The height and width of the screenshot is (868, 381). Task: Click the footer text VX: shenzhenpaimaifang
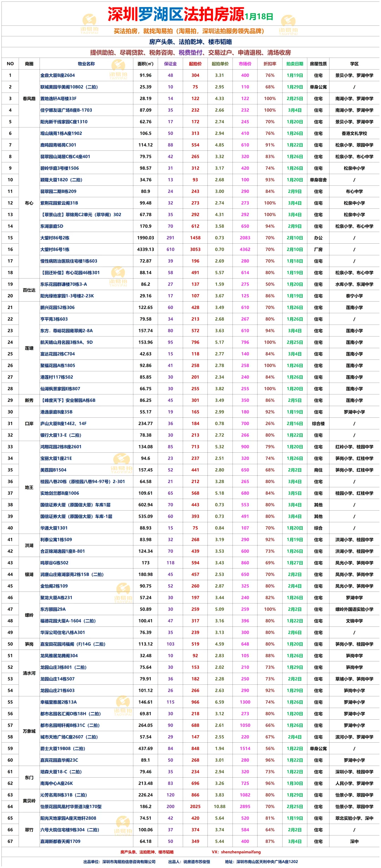point(236,852)
